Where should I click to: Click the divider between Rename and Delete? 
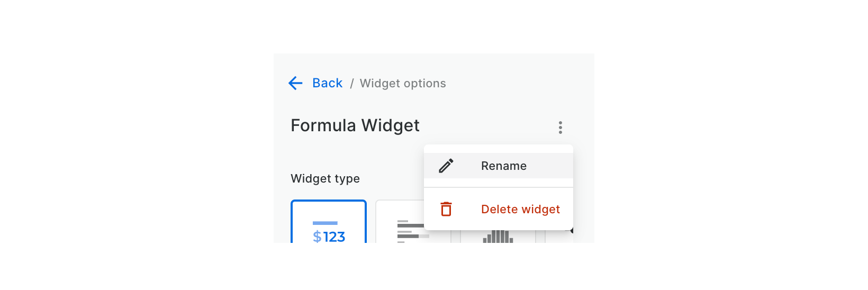(498, 187)
